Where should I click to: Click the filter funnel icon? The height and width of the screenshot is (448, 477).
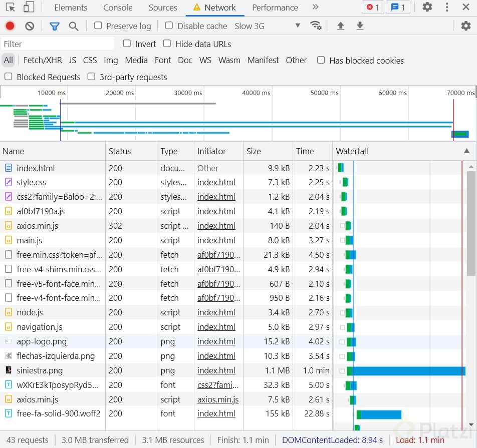tap(55, 26)
